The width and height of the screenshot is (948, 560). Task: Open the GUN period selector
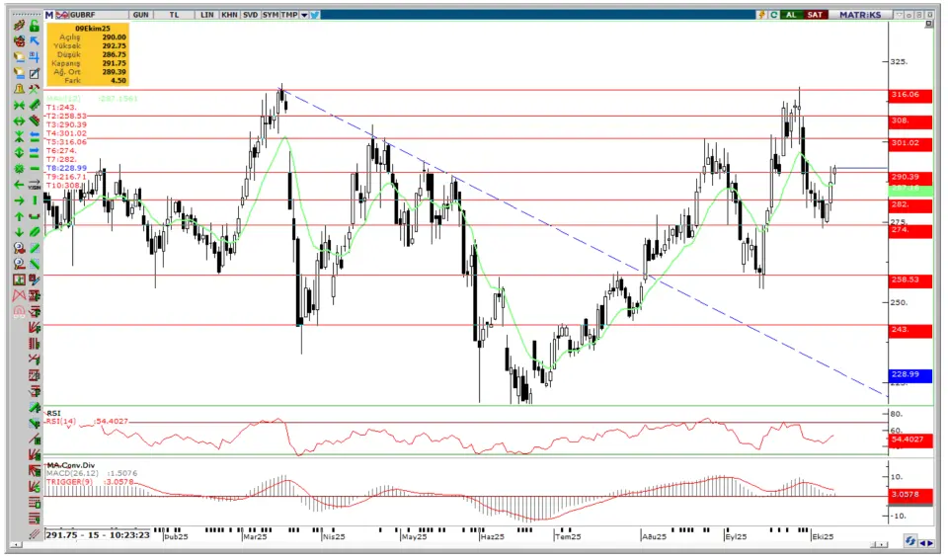click(141, 15)
